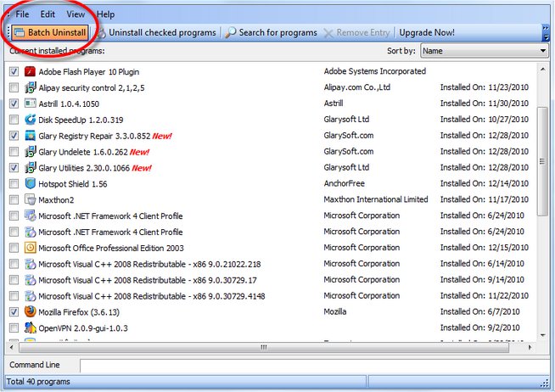Click the Visual C++ 9.0.30729.17 icon
This screenshot has height=392, width=555.
pyautogui.click(x=30, y=280)
